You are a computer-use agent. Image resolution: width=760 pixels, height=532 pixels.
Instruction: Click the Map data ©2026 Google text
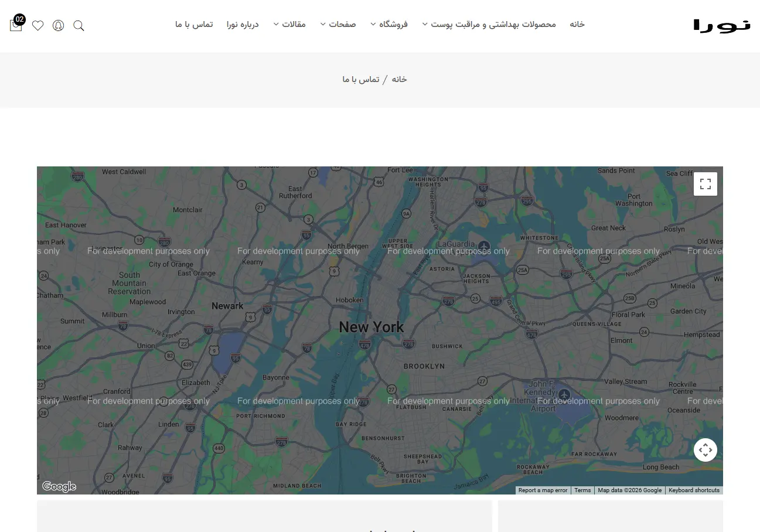(629, 490)
